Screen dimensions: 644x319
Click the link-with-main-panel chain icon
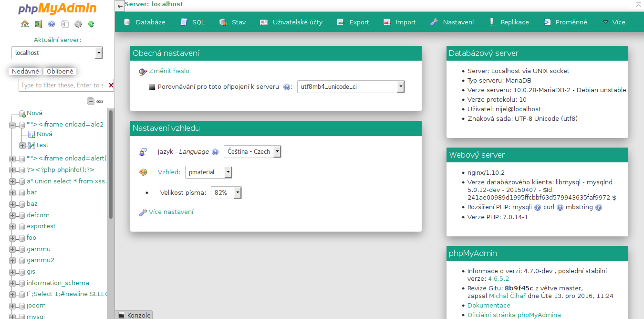[x=100, y=101]
